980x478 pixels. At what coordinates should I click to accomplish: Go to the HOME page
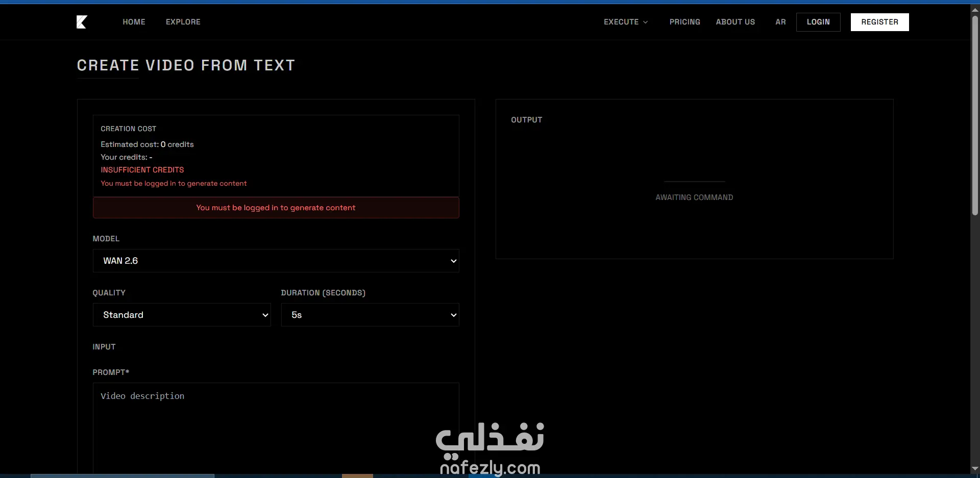tap(134, 22)
